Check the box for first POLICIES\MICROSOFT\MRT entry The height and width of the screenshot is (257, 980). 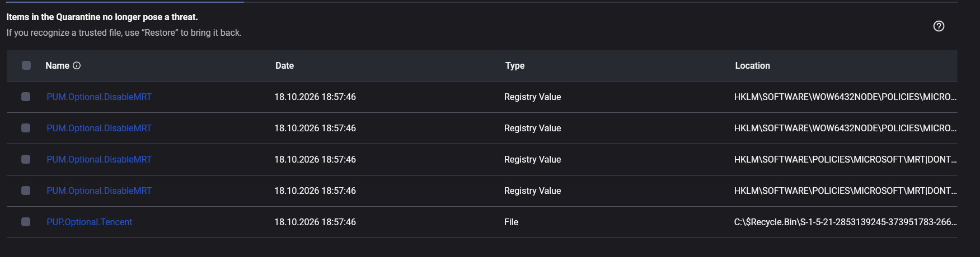[26, 159]
